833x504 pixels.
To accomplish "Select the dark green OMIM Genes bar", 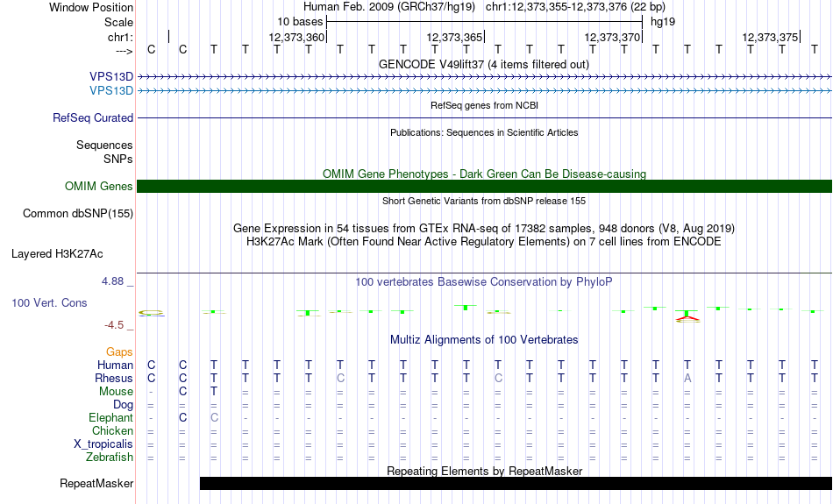I will coord(484,187).
